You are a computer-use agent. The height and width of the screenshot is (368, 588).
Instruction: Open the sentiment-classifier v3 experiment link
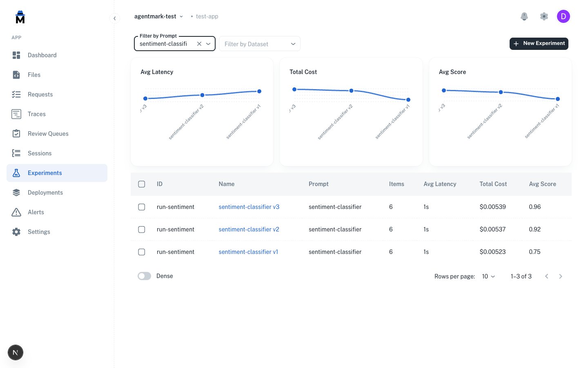point(249,207)
